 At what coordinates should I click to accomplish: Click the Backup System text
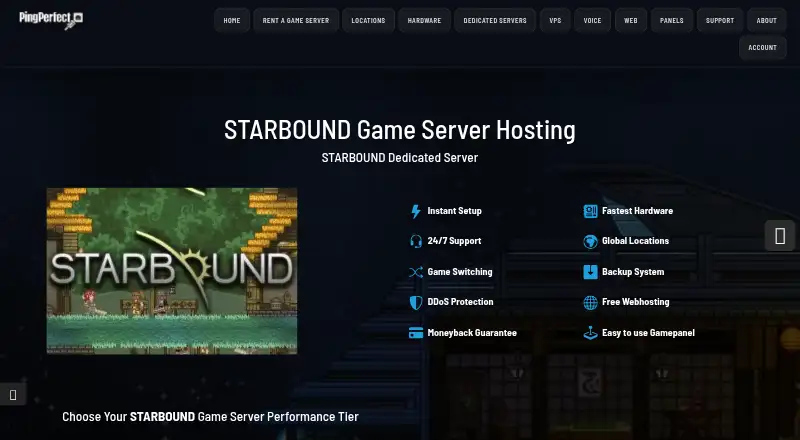click(x=633, y=272)
